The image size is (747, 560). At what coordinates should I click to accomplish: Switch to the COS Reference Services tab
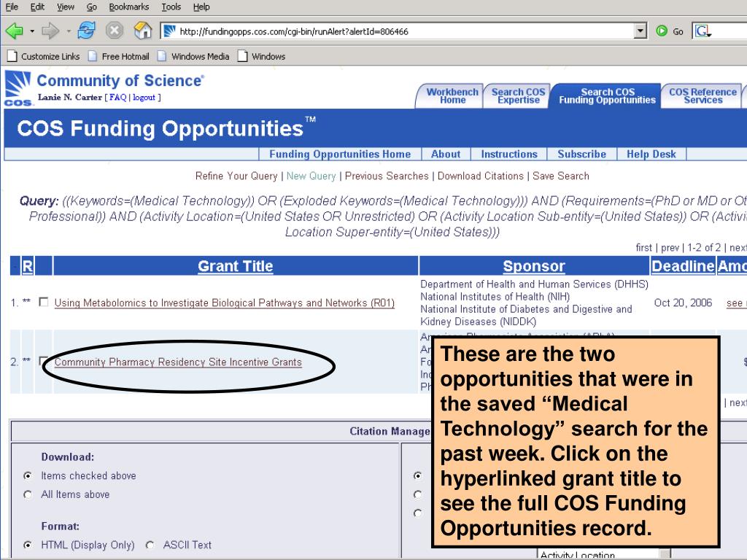(703, 96)
